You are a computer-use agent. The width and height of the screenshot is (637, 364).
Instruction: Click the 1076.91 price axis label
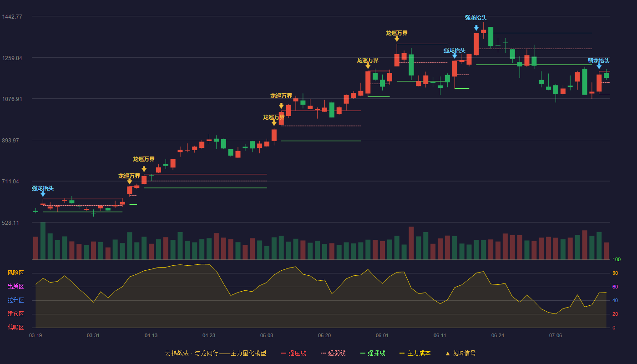[x=12, y=99]
